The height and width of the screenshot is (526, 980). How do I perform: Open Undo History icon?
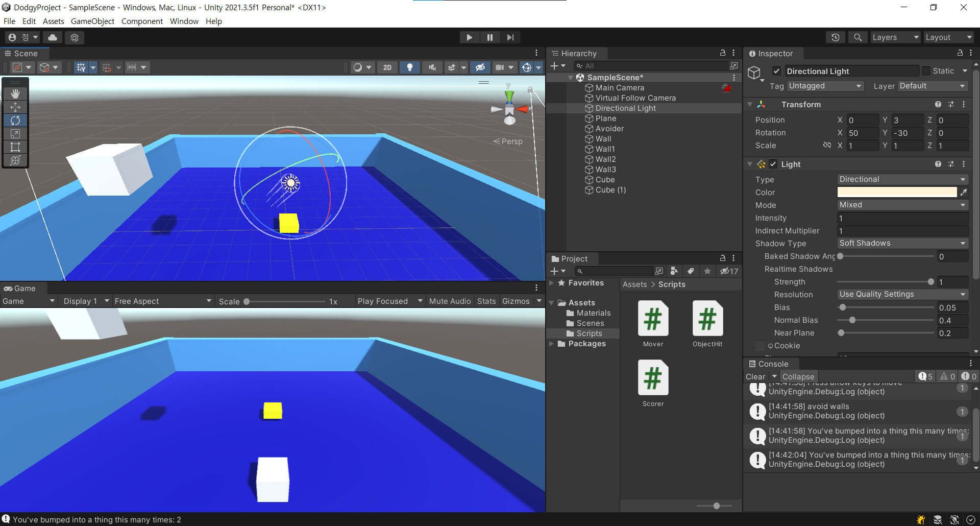835,37
